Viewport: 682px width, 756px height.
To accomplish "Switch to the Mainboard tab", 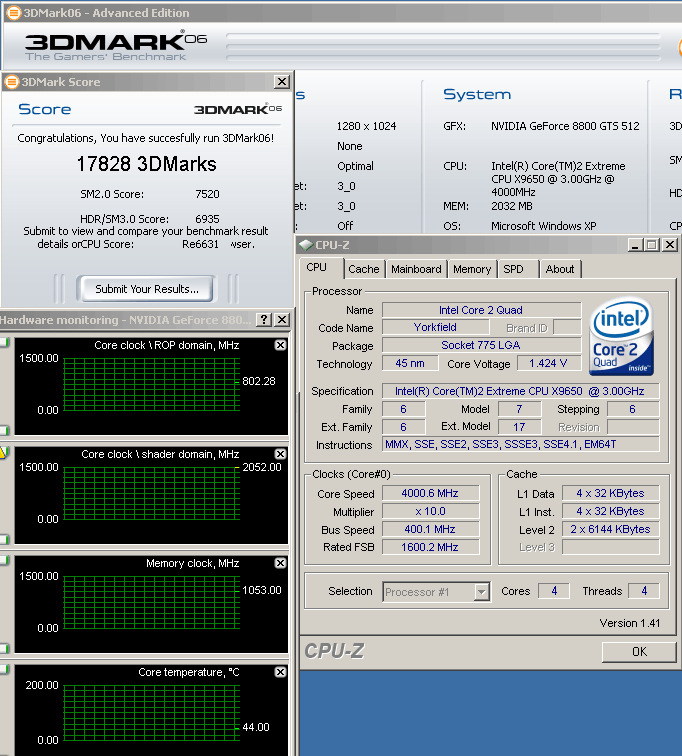I will coord(416,269).
